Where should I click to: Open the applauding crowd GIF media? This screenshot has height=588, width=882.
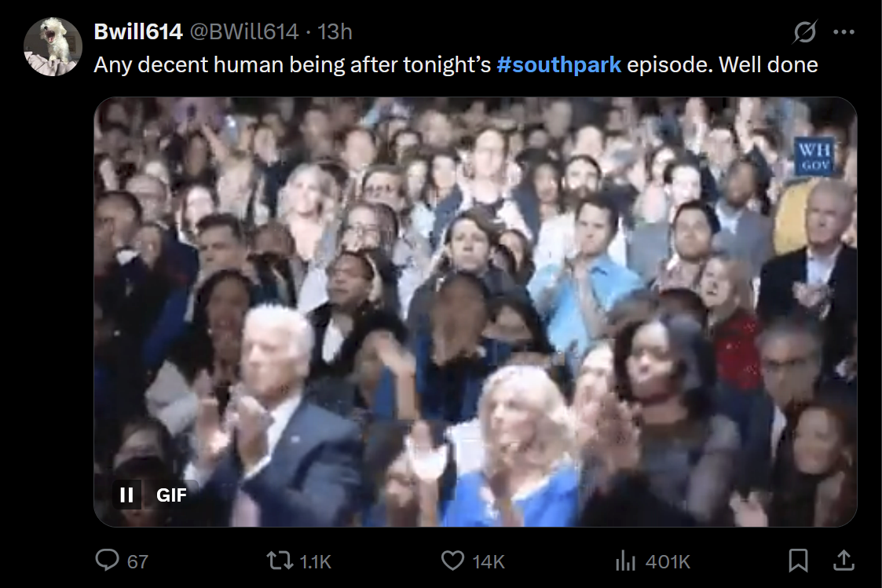point(475,312)
